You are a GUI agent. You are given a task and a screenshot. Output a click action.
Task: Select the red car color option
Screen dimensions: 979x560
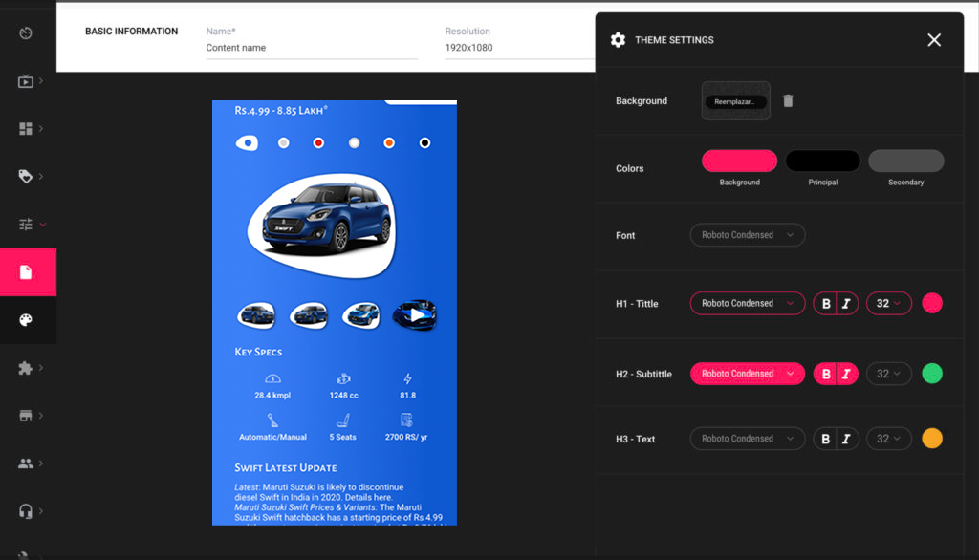pyautogui.click(x=318, y=143)
